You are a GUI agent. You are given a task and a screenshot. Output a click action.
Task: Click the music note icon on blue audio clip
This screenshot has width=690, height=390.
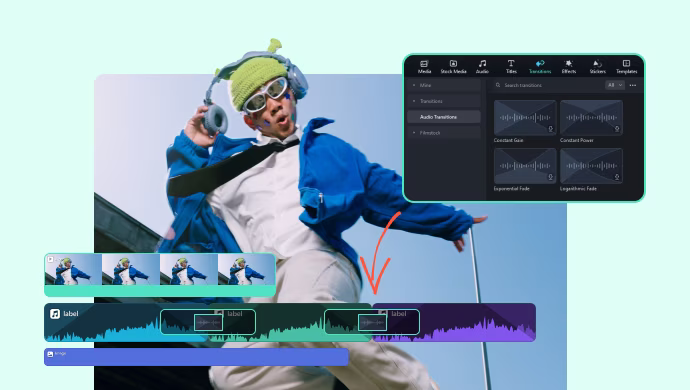(55, 314)
